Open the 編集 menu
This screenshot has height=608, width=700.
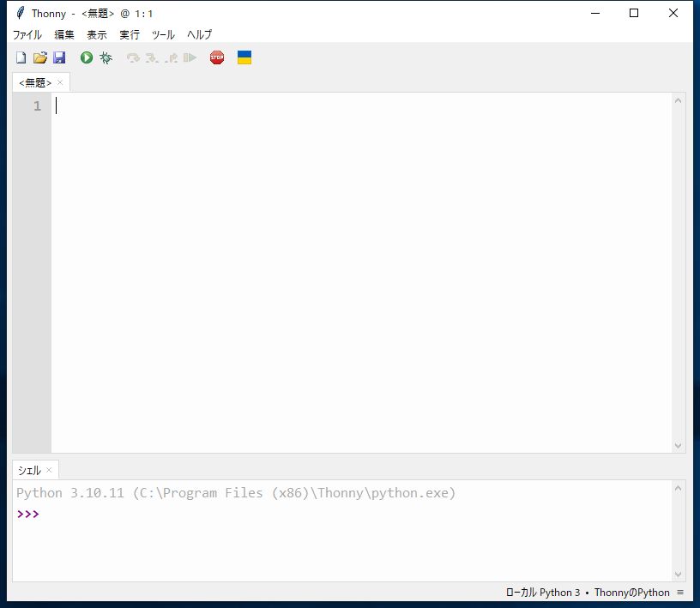(x=63, y=34)
